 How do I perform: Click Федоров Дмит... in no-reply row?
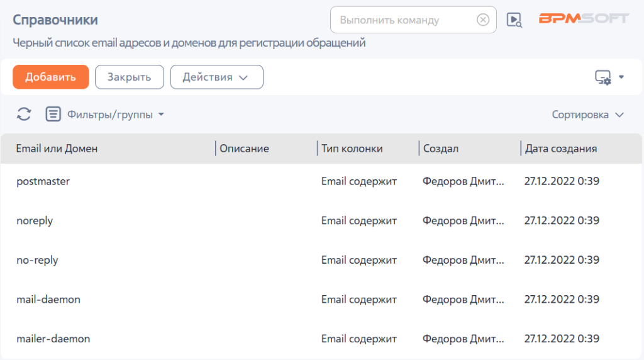pos(464,260)
